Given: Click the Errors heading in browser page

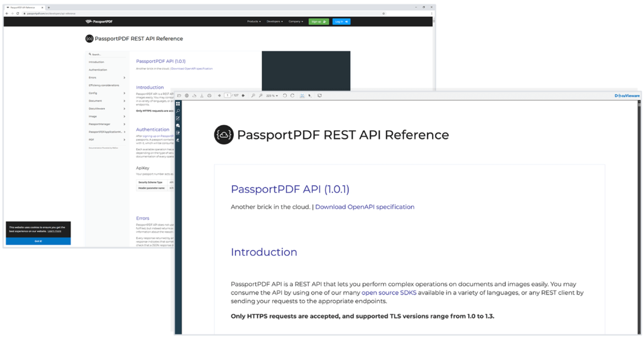Looking at the screenshot, I should tap(143, 218).
